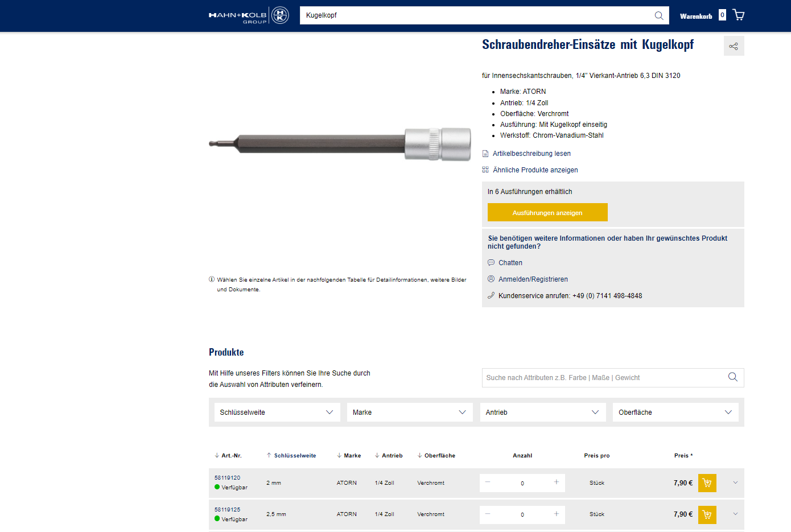Viewport: 791px width, 532px height.
Task: Increase quantity for 2 mm item
Action: [x=556, y=482]
